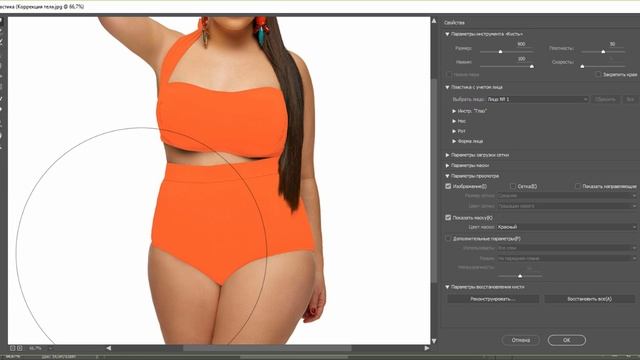Screen dimensions: 640x360
Task: Click the backdrop Opacity slider handle
Action: coord(520,276)
